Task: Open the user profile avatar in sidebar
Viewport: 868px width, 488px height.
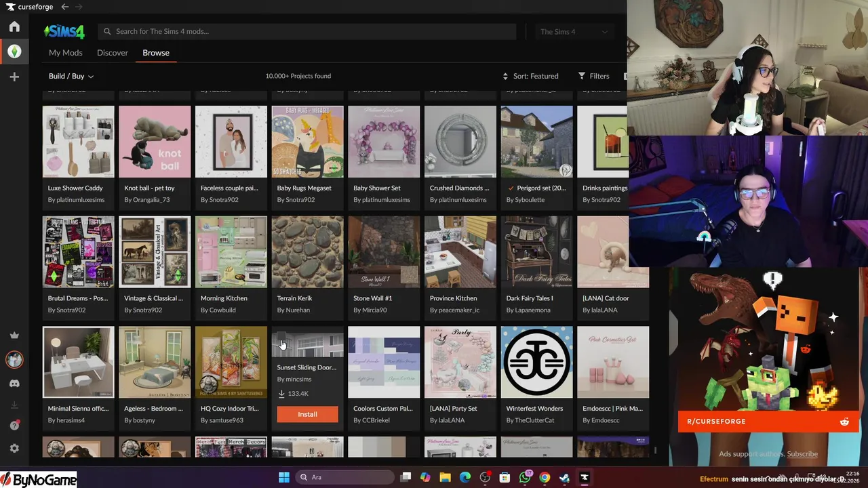Action: point(14,359)
